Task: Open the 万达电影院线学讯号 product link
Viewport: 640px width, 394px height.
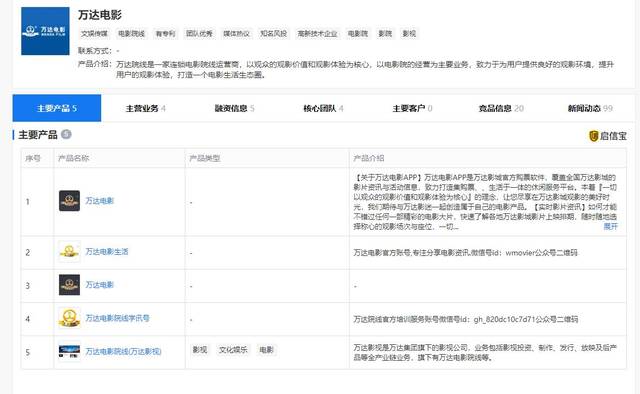Action: click(118, 318)
